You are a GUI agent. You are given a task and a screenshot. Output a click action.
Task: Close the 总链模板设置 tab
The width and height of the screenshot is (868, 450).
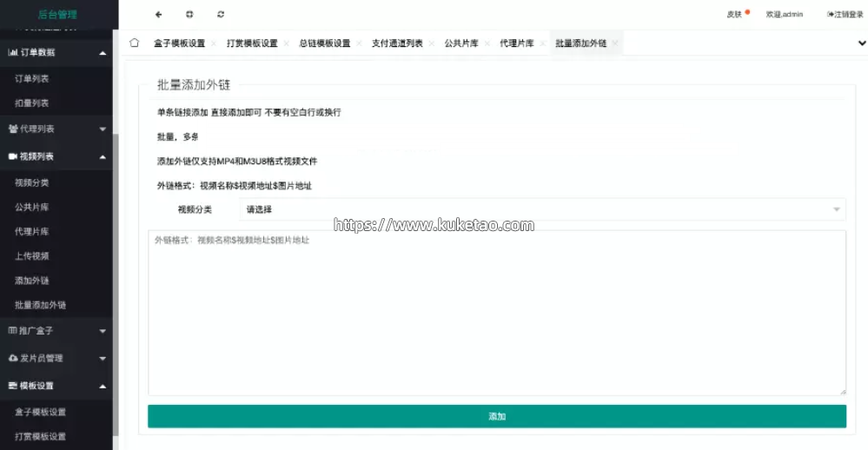tap(359, 43)
